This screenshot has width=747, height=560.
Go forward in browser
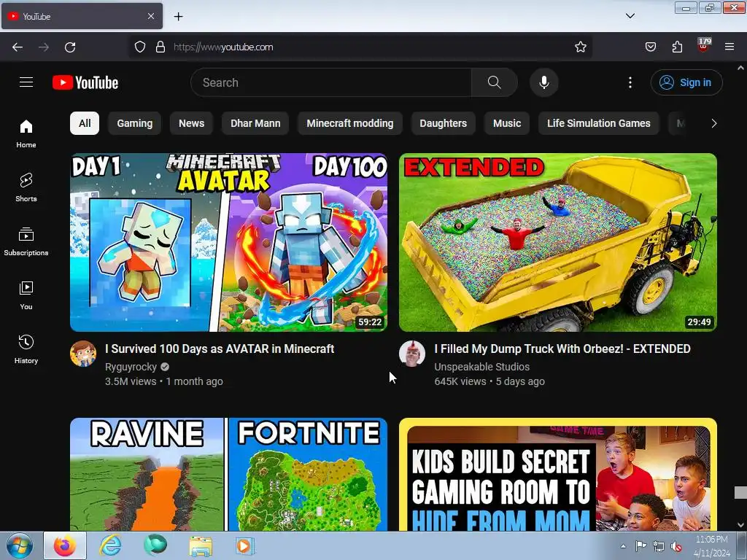(44, 47)
